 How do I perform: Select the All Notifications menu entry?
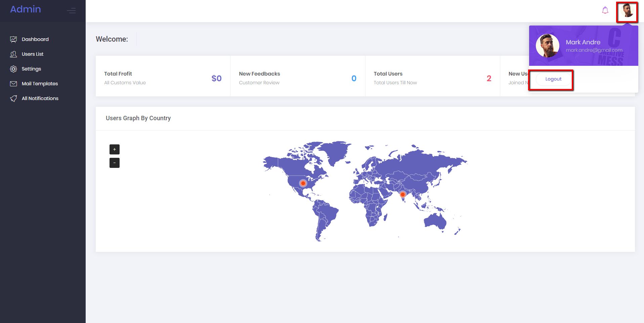click(x=40, y=98)
